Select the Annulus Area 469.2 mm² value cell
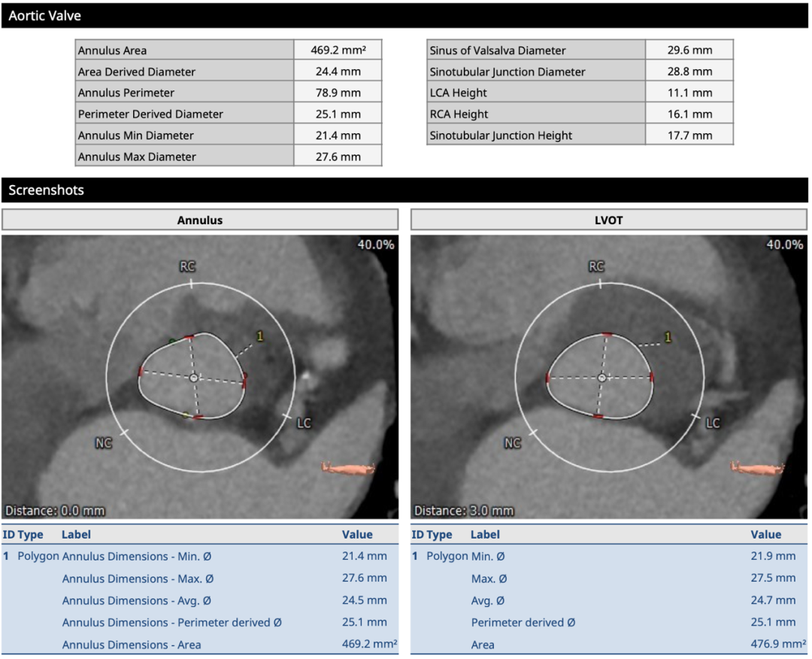Viewport: 812px width, 659px height. click(338, 50)
